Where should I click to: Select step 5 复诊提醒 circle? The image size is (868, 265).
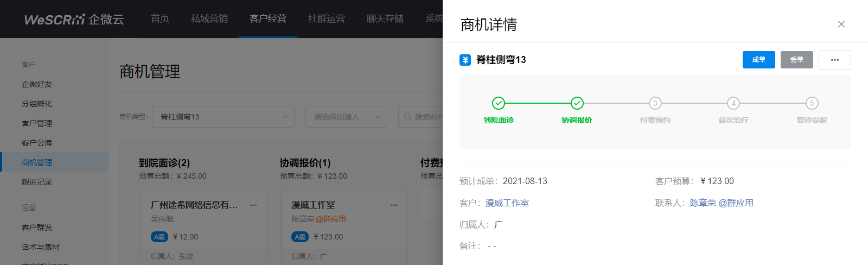click(812, 103)
